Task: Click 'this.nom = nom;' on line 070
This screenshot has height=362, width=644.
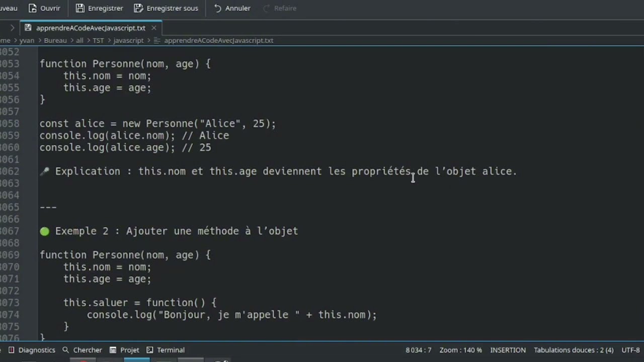Action: coord(107,267)
